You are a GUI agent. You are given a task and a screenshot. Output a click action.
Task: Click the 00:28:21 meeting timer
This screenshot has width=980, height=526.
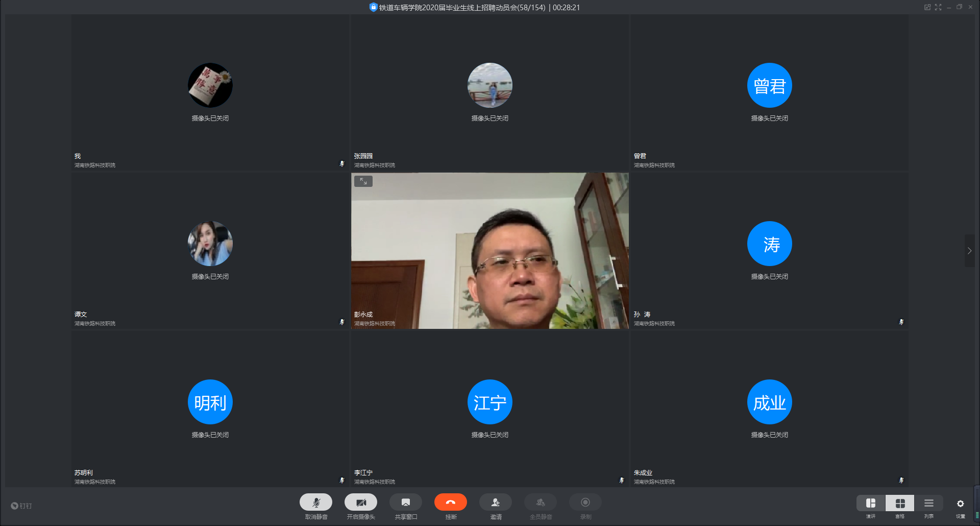(x=566, y=8)
